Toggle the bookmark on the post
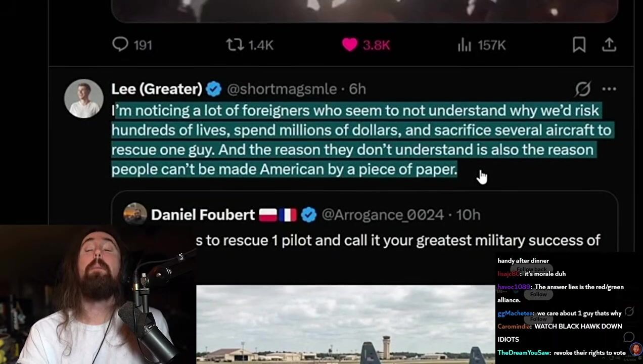643x364 pixels. (x=579, y=45)
